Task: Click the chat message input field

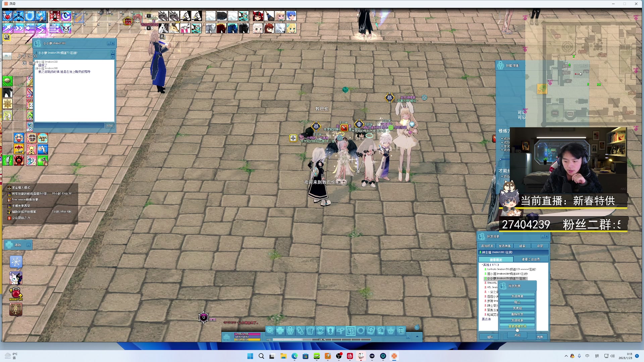Action: [x=70, y=126]
